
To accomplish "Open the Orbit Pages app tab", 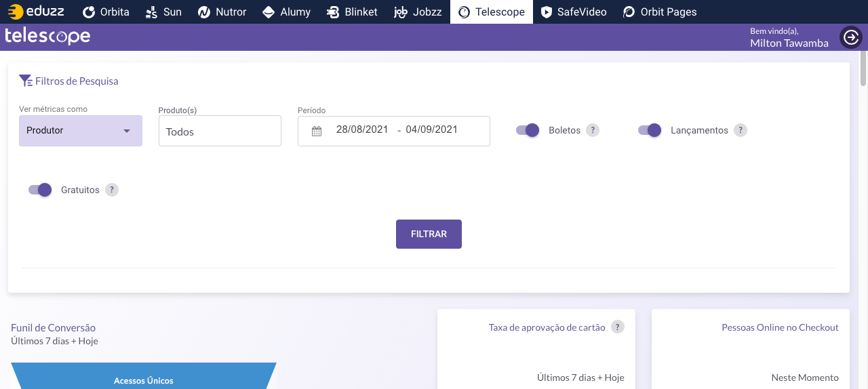I will (660, 12).
